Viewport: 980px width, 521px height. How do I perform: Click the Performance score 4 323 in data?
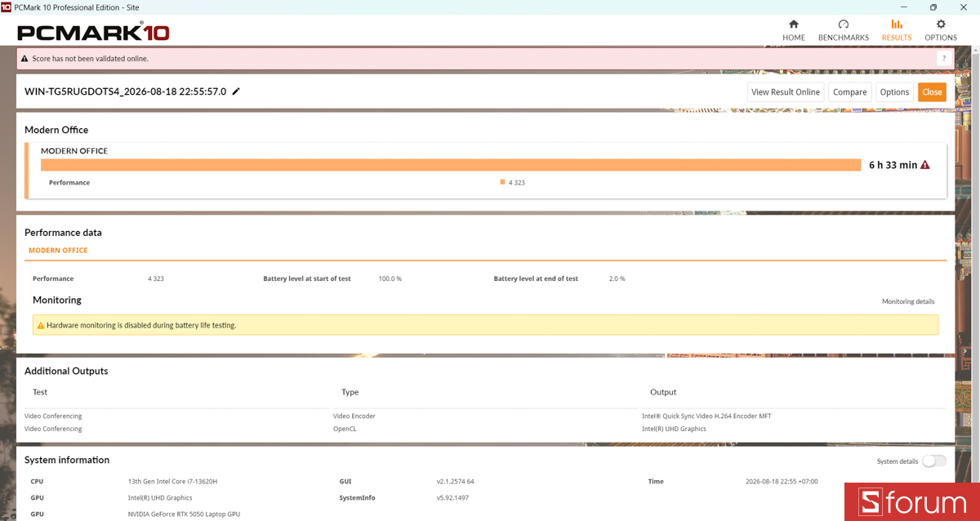pos(156,278)
